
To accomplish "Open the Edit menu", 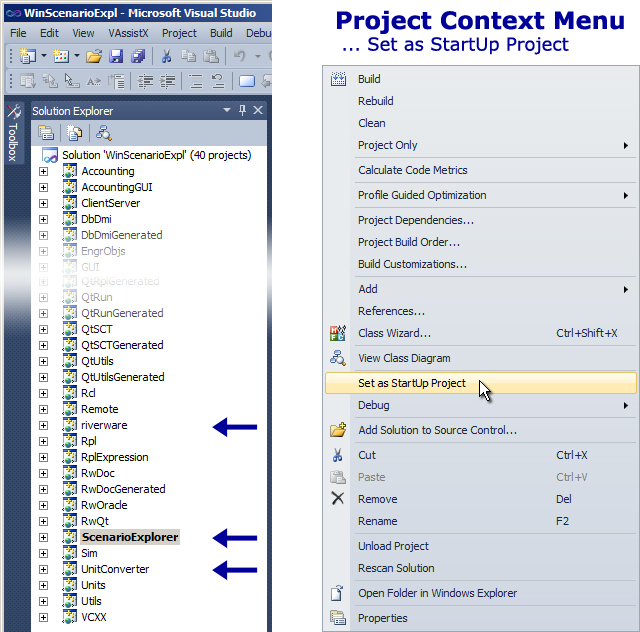I will 49,33.
